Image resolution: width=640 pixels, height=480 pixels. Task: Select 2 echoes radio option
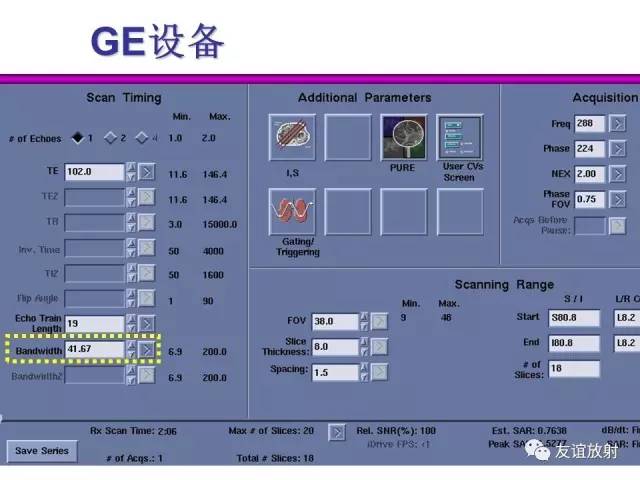110,138
